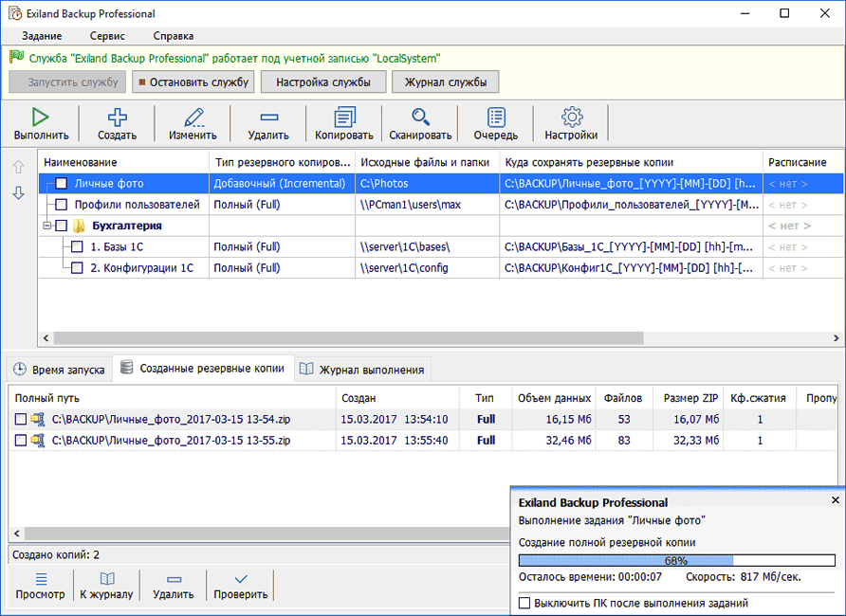Image resolution: width=846 pixels, height=616 pixels.
Task: Open Настройки gear icon in toolbar
Action: click(571, 118)
